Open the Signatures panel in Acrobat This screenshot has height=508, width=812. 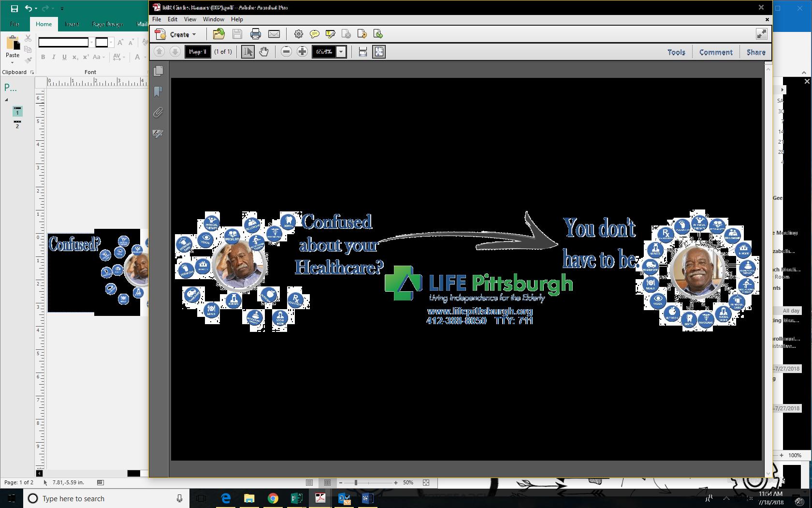click(x=158, y=134)
